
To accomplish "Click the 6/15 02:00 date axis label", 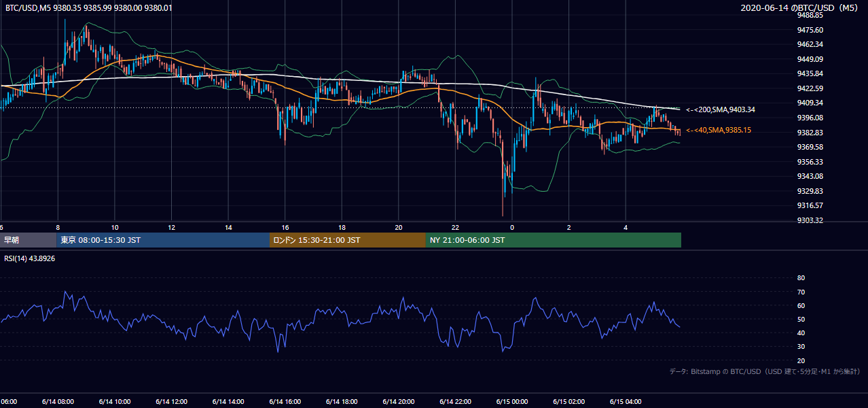I will pos(568,402).
